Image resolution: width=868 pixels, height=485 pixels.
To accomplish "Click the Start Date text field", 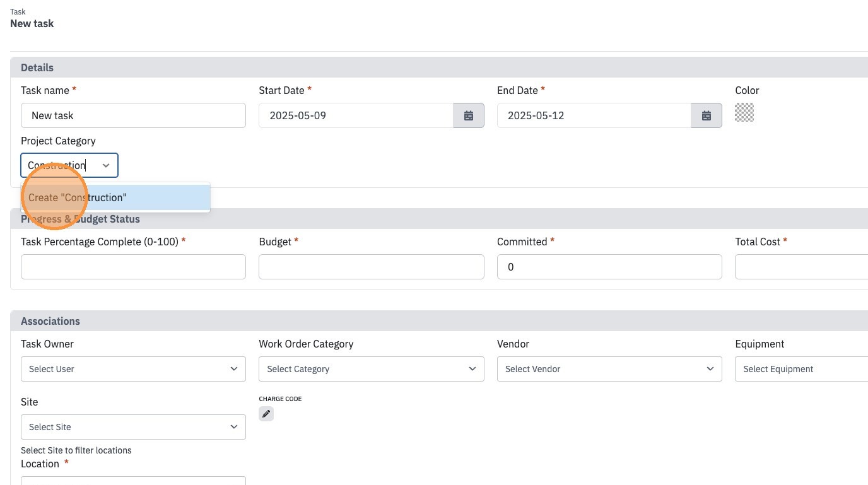I will 356,115.
